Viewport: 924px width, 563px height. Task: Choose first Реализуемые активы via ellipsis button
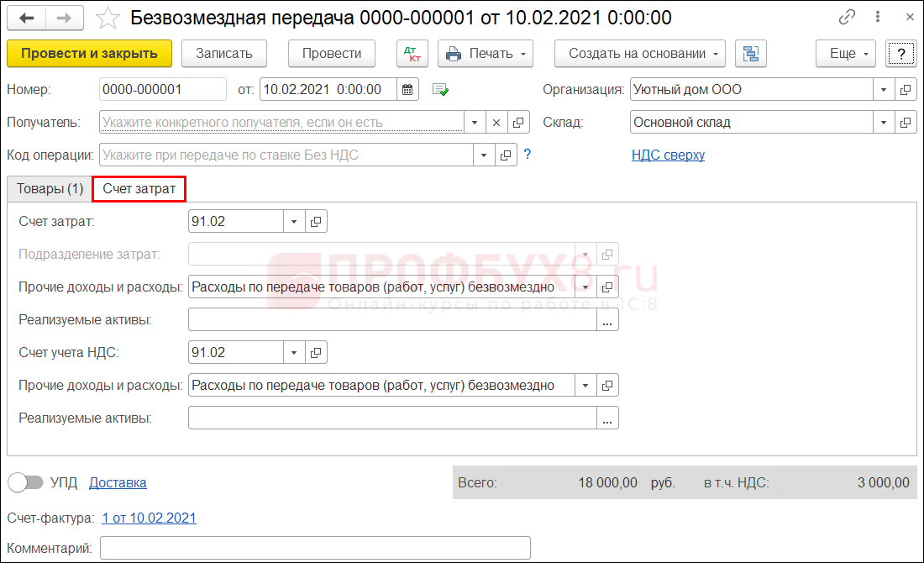pyautogui.click(x=607, y=319)
